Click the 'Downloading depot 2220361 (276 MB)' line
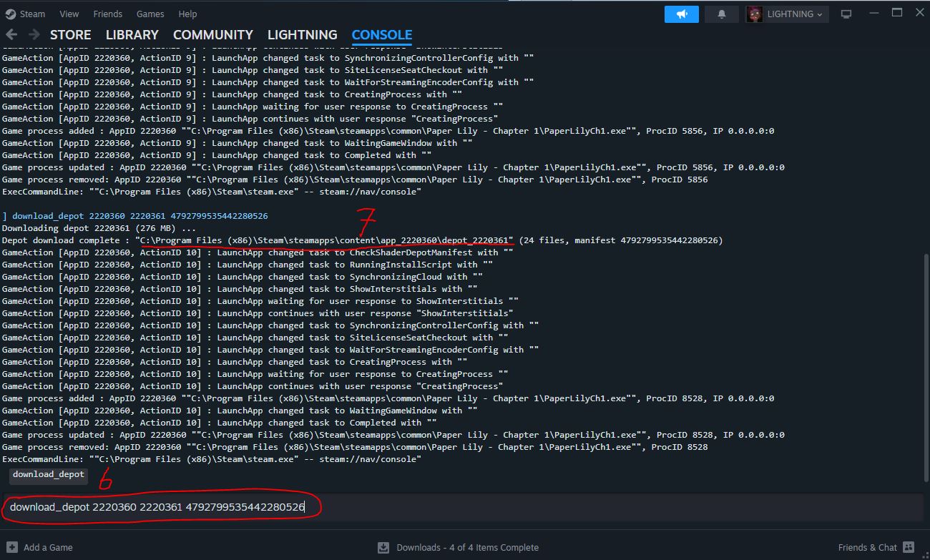930x560 pixels. (x=99, y=228)
